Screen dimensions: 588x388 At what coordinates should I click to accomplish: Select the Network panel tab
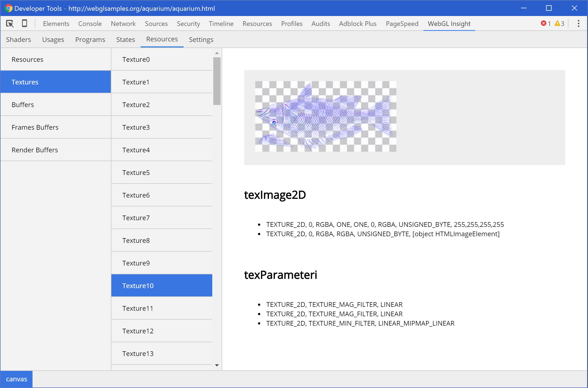tap(123, 24)
